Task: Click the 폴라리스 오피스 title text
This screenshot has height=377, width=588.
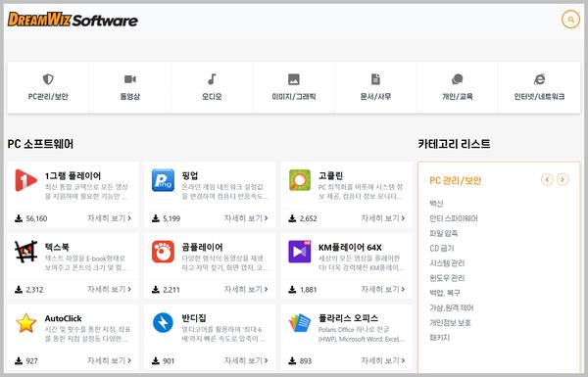Action: [x=348, y=318]
